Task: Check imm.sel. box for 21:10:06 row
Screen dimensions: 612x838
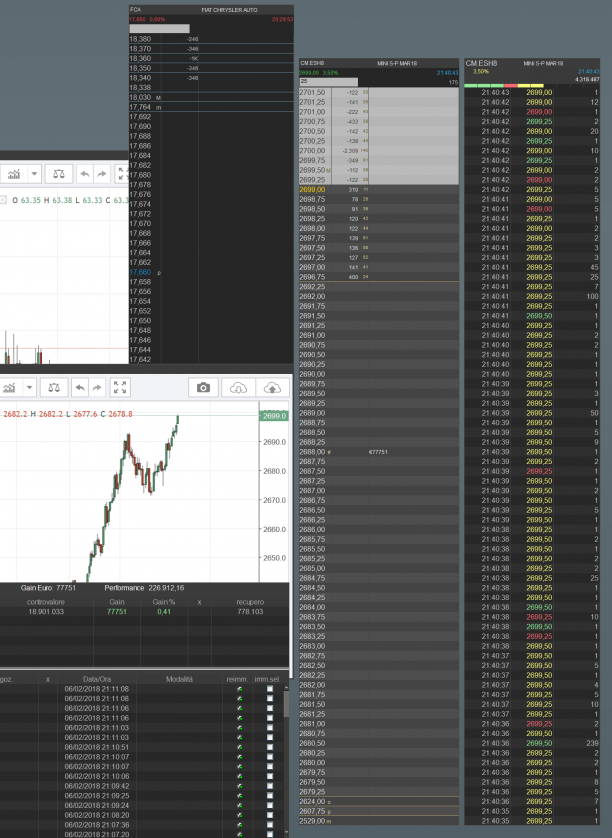Action: [x=270, y=776]
